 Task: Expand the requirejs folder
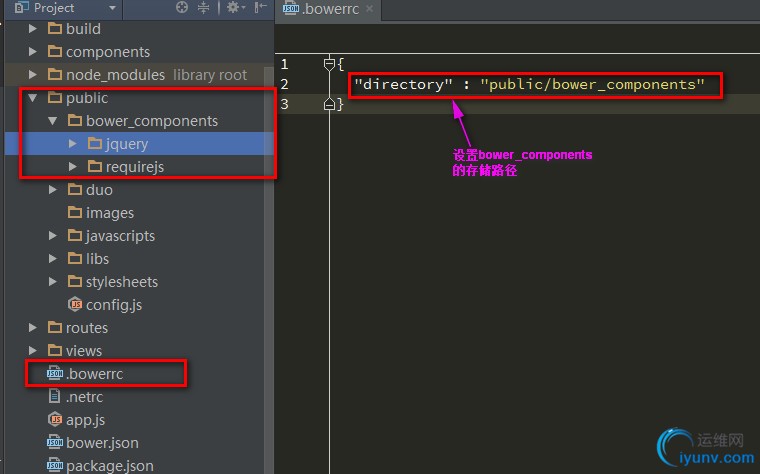73,167
